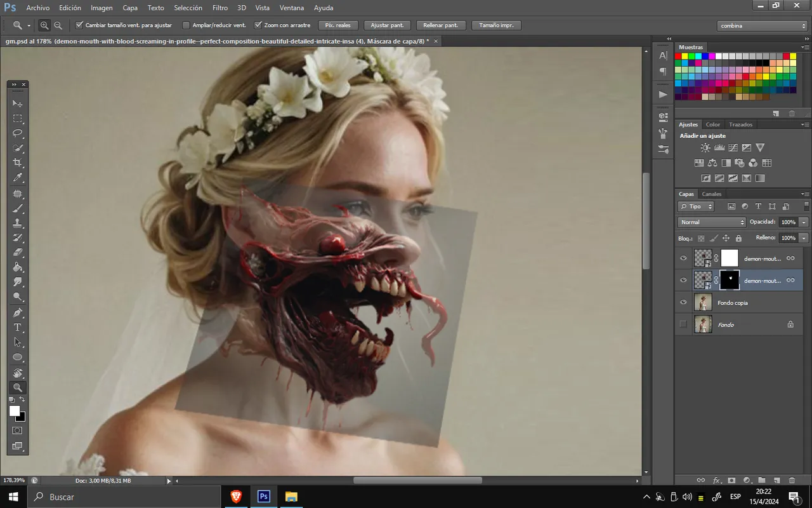Select the Crop tool
Image resolution: width=812 pixels, height=508 pixels.
coord(18,163)
